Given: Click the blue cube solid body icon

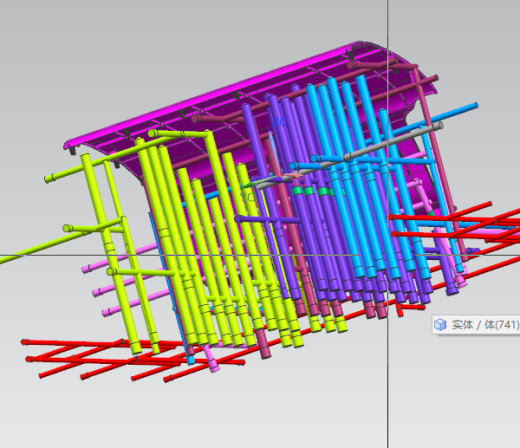Looking at the screenshot, I should tap(440, 324).
